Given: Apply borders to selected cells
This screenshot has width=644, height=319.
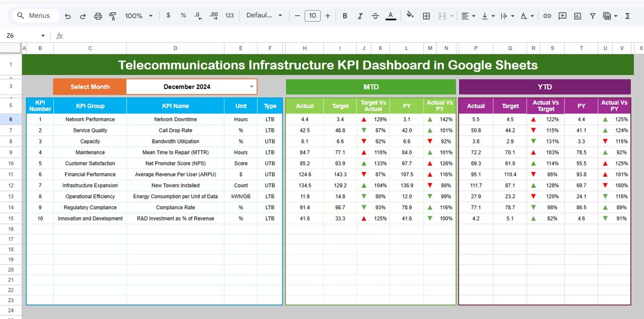Looking at the screenshot, I should click(x=426, y=16).
